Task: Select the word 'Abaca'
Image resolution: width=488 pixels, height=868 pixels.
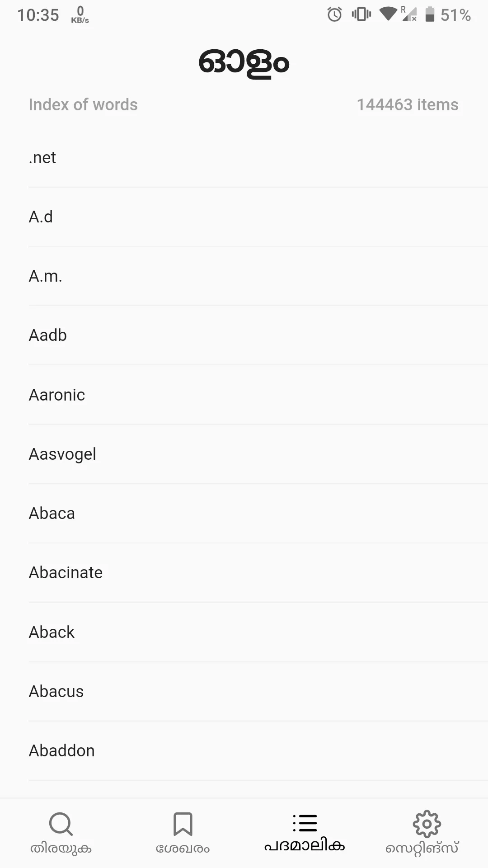Action: (x=52, y=514)
